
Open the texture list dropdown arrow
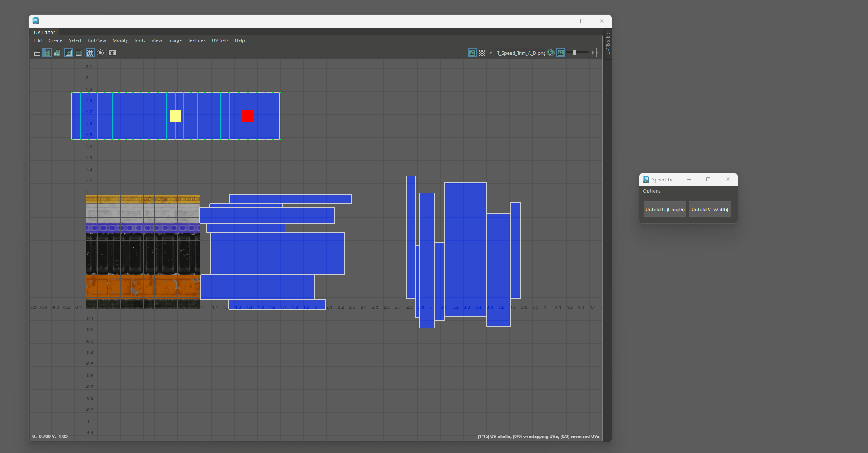[x=490, y=53]
